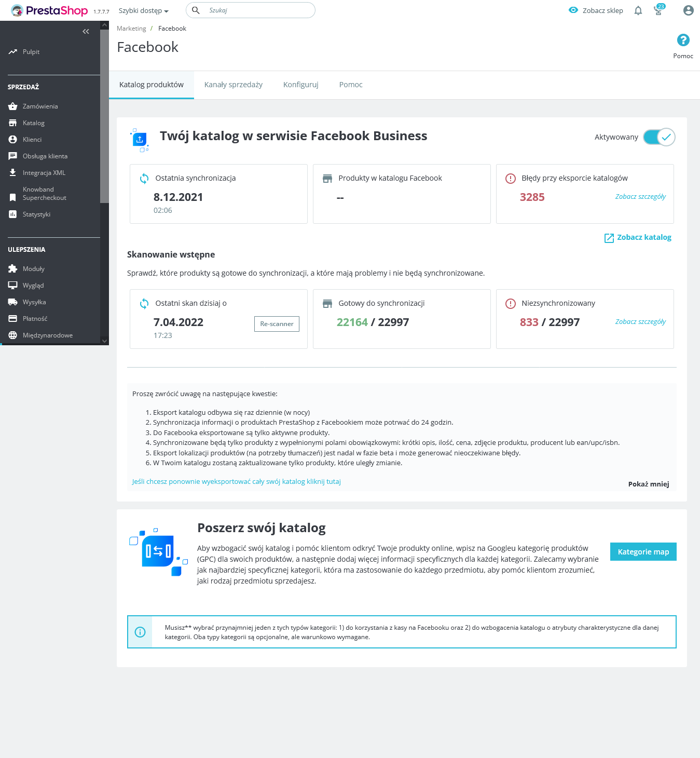Click the info icon in the notice box
This screenshot has width=700, height=758.
140,632
